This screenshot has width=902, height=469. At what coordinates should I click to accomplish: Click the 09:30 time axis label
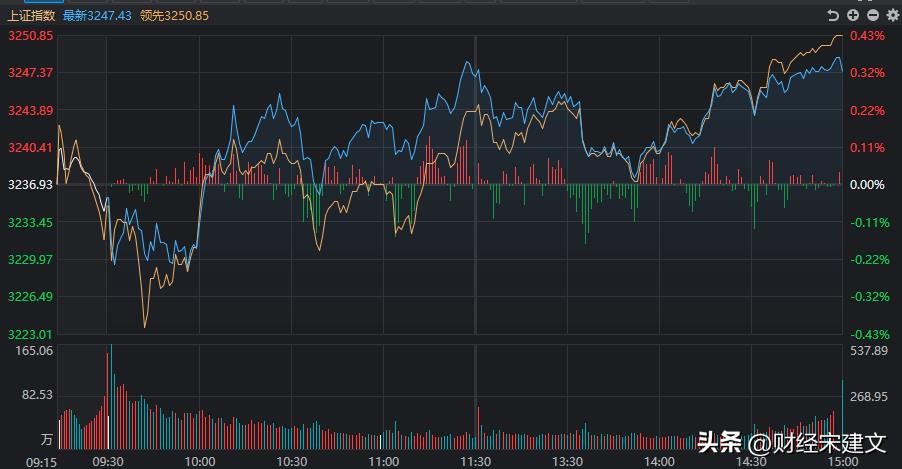[107, 462]
